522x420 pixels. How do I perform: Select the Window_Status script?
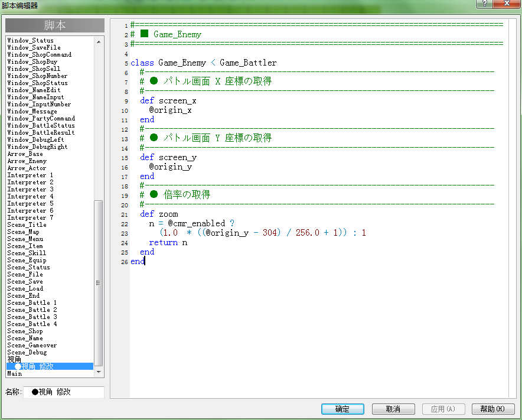tap(30, 40)
